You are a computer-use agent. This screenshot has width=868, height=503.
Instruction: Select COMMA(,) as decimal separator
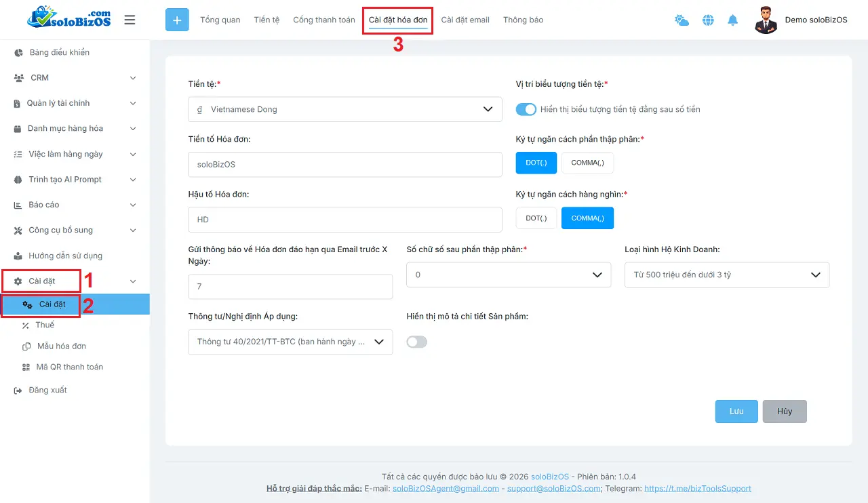587,163
